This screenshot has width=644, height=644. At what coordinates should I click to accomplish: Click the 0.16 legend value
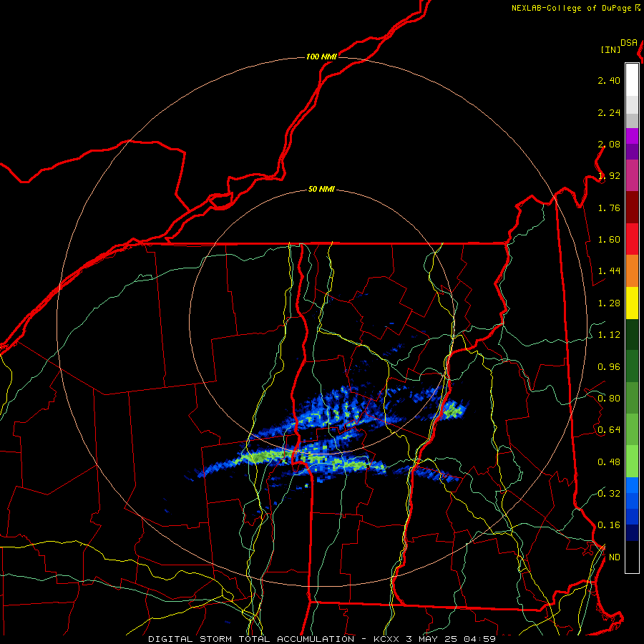pos(609,525)
